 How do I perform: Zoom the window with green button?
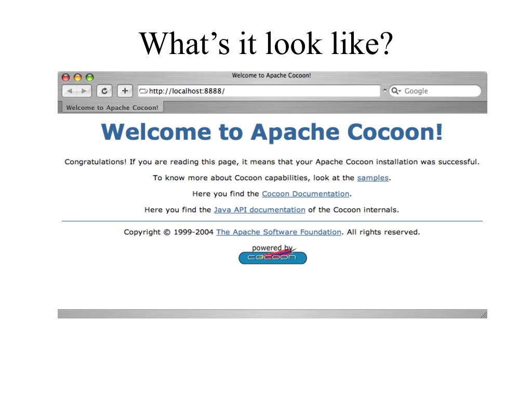point(89,77)
